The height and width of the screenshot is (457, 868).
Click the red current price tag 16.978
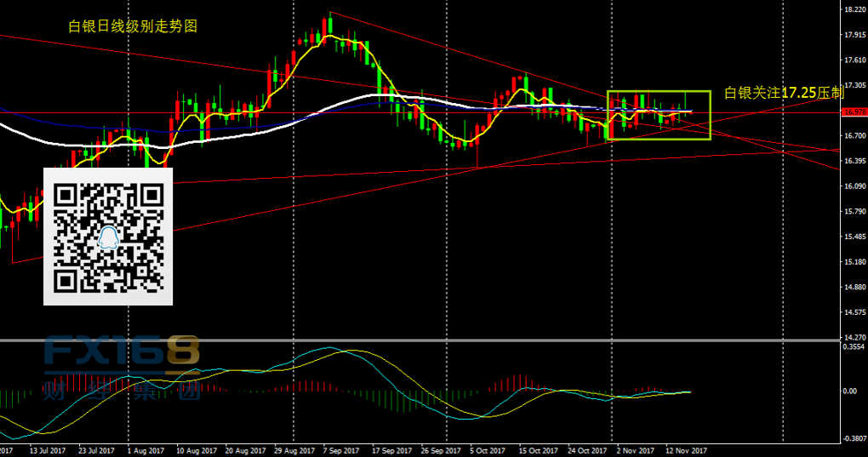tap(854, 112)
